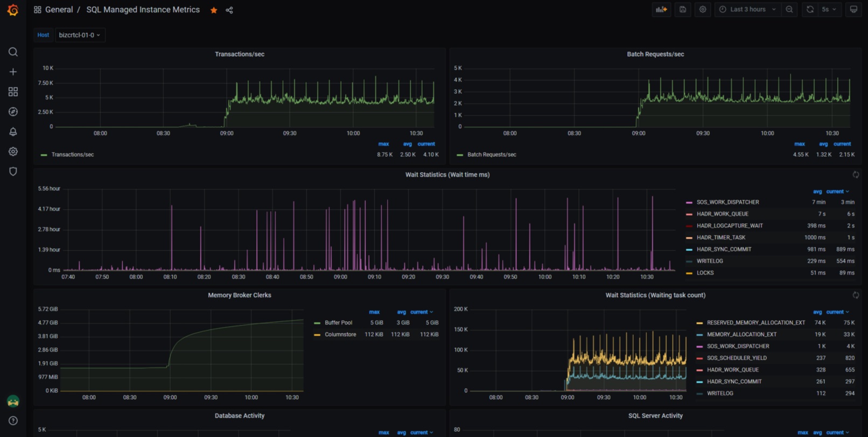Star this dashboard as favorite

pos(214,10)
